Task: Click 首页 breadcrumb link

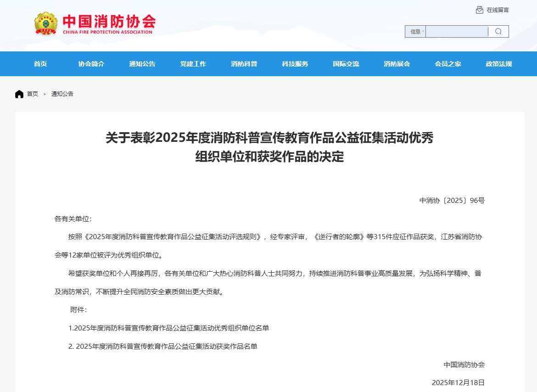Action: coord(33,94)
